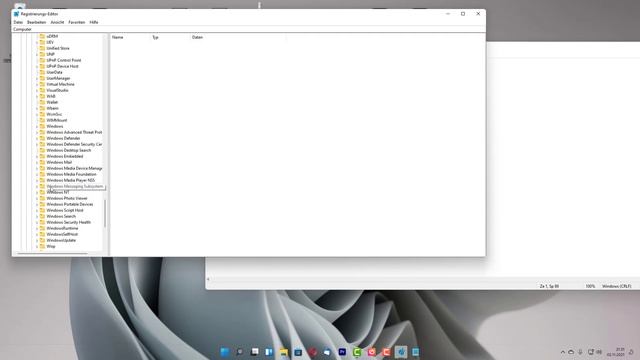
Task: Click the green Camtasia taskbar icon
Action: [357, 352]
